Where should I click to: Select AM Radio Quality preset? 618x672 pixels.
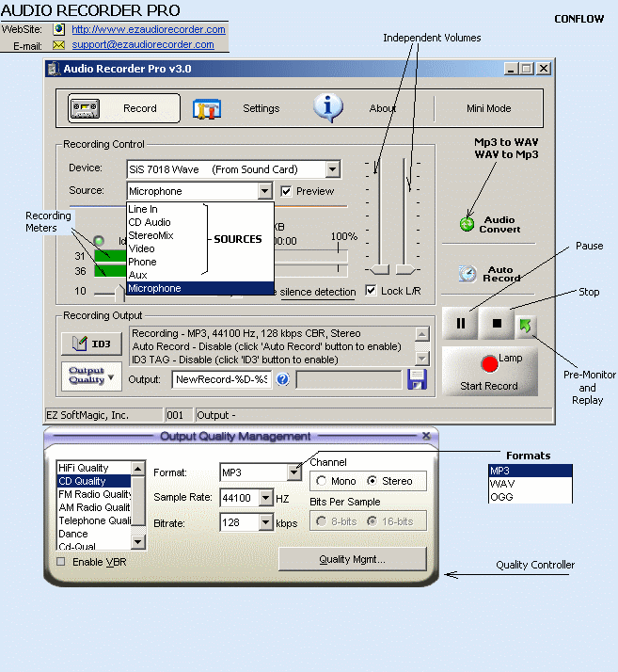click(94, 507)
